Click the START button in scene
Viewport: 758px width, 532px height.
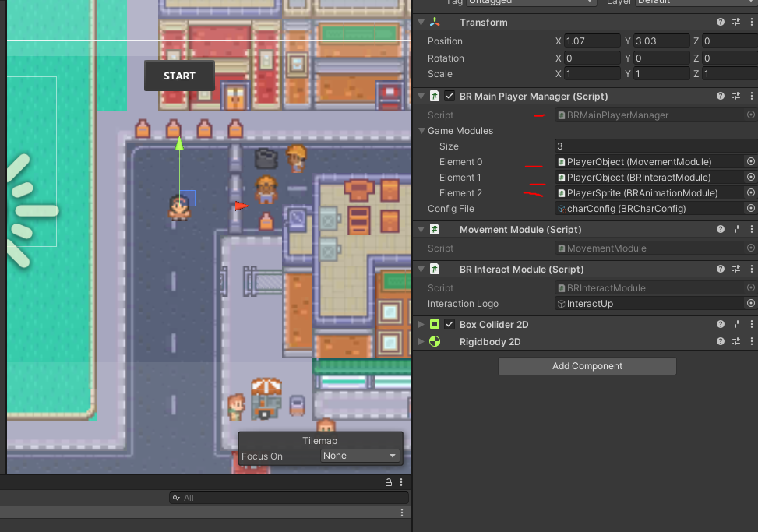click(179, 76)
